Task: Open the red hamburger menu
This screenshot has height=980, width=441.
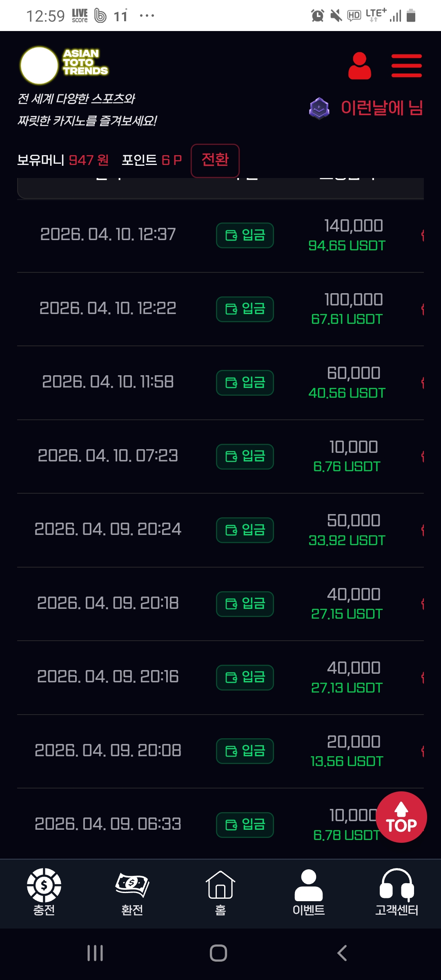Action: [406, 66]
